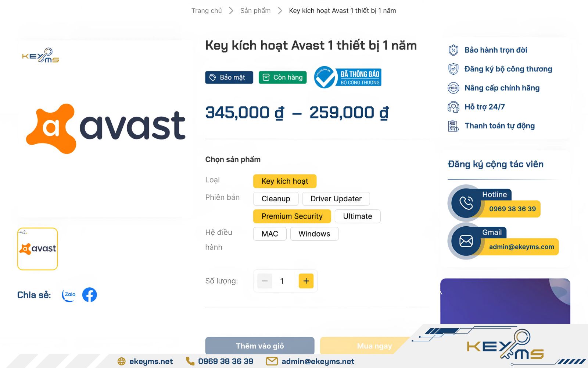Click the current product breadcrumb text
The image size is (588, 368).
click(x=343, y=11)
